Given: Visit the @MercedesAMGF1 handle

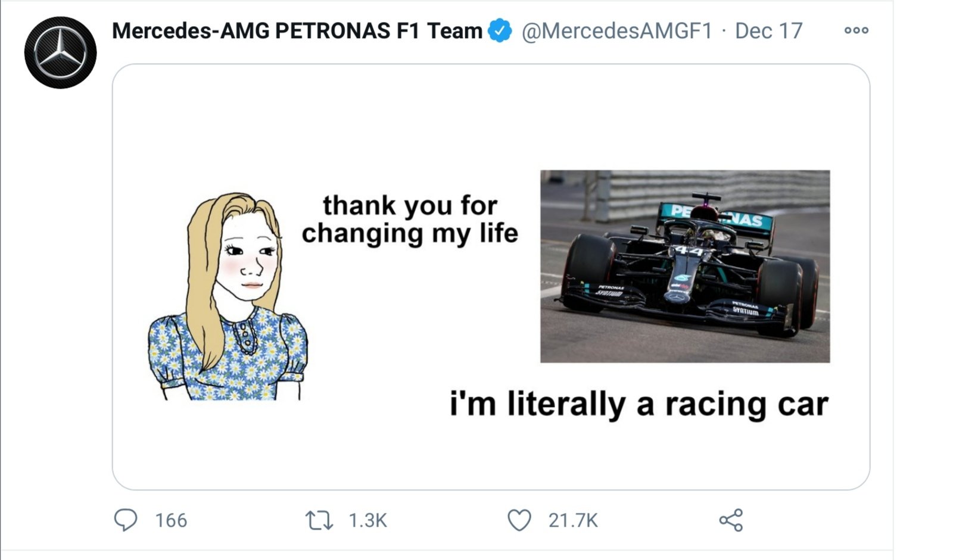Looking at the screenshot, I should coord(616,31).
